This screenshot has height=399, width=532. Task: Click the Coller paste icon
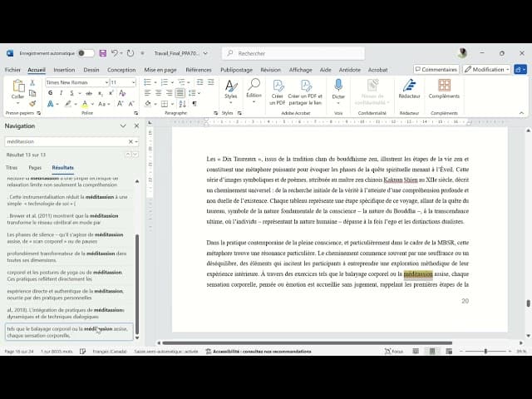tap(17, 88)
